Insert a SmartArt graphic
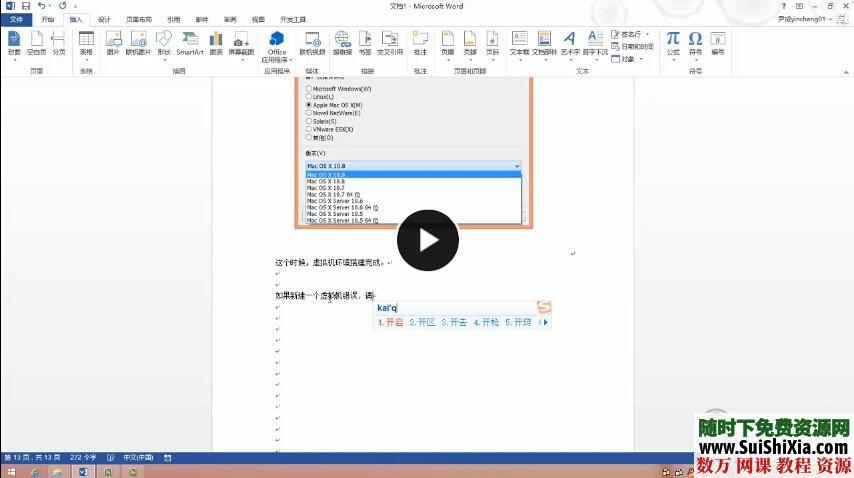This screenshot has height=478, width=854. pos(190,44)
